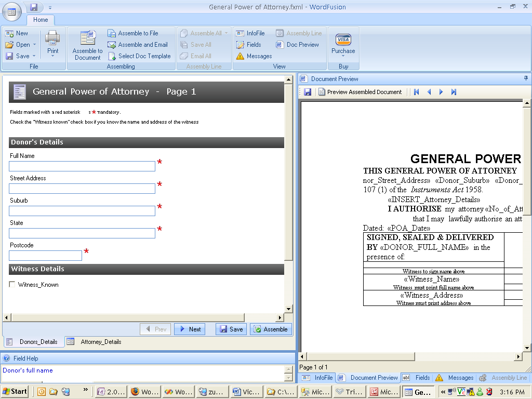Click the Document Preview pin icon
This screenshot has height=399, width=532.
coord(526,78)
